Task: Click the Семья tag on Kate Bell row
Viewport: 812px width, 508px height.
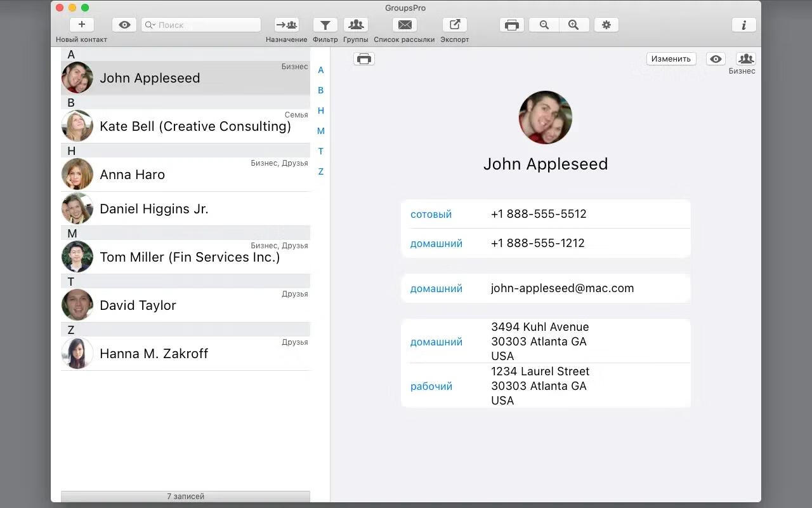Action: [296, 115]
